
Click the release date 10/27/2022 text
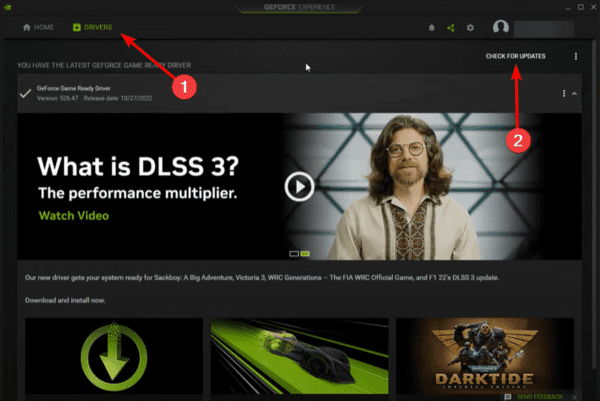(118, 98)
